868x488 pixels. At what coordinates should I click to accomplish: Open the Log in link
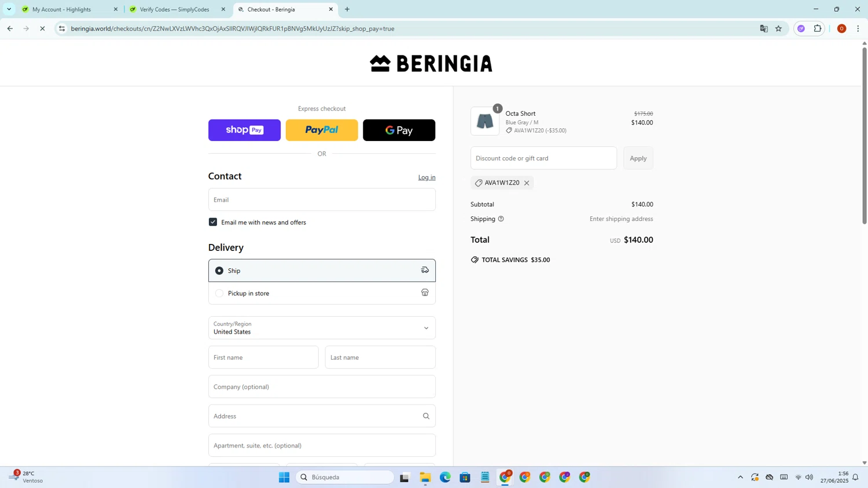[x=426, y=178]
